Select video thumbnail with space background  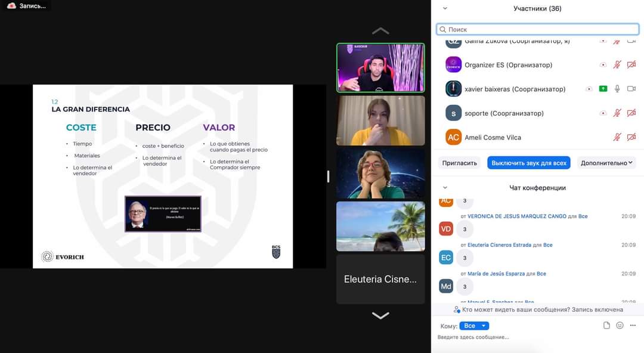pos(380,174)
